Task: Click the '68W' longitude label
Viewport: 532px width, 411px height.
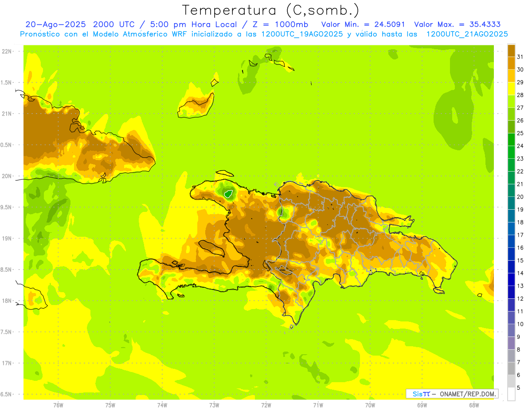Action: point(473,405)
